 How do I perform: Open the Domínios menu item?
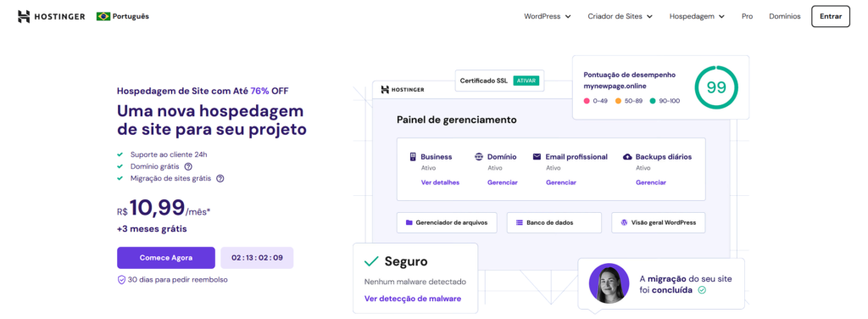click(784, 17)
